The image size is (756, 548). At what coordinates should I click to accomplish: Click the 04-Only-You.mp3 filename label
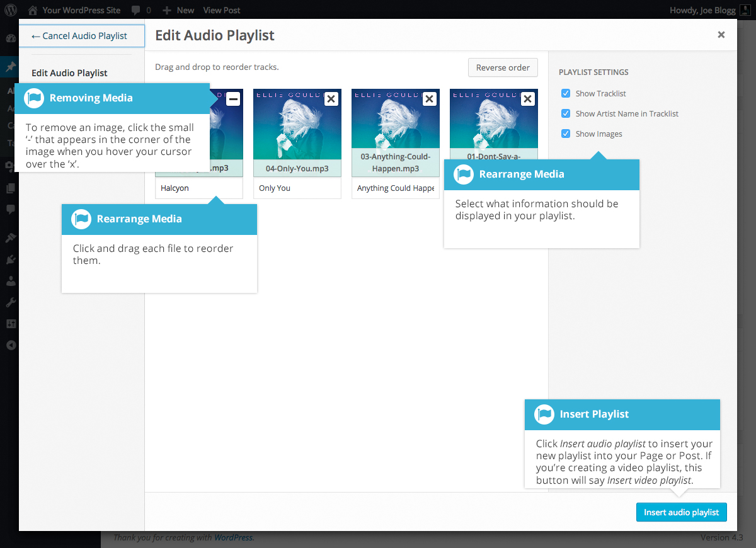coord(297,169)
